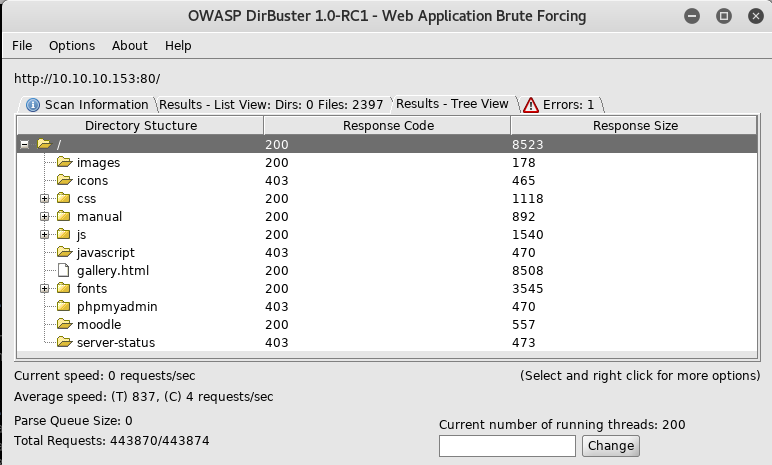Select the phpmyadmin tree entry
Screen dimensions: 772x465
point(117,306)
